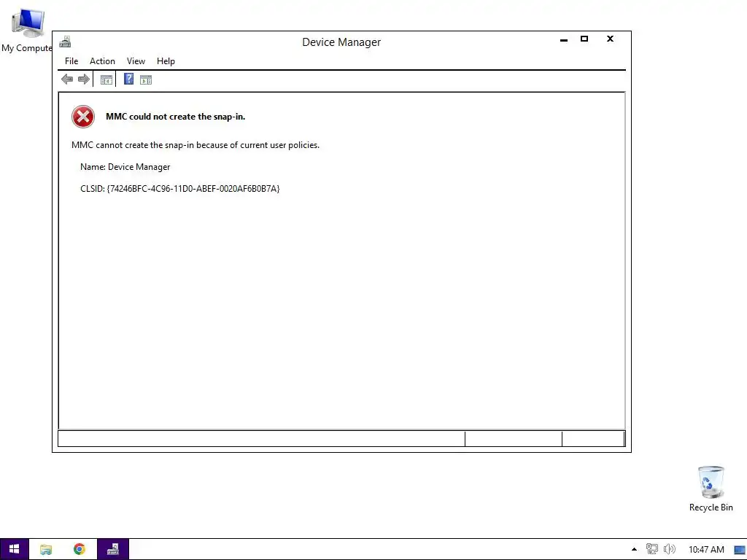Viewport: 747px width, 560px height.
Task: Click the network tray icon
Action: pos(651,549)
